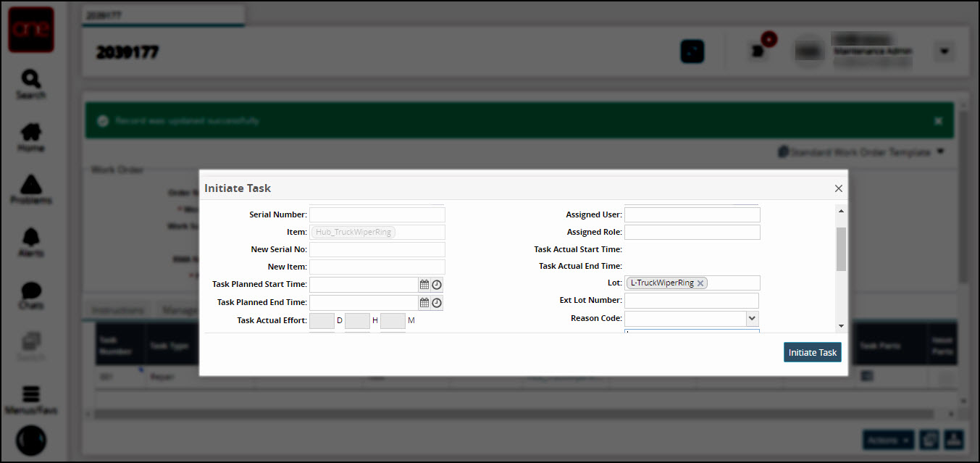The width and height of the screenshot is (980, 463).
Task: Open Menus/Favs in the sidebar
Action: pyautogui.click(x=31, y=400)
